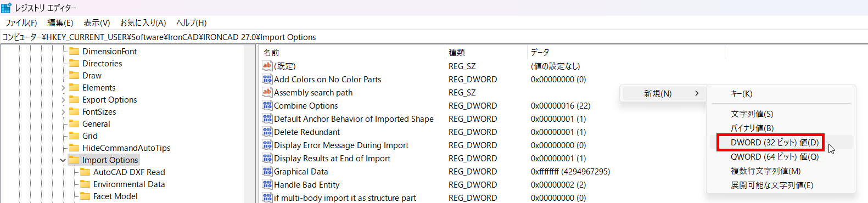The image size is (868, 203).
Task: Expand the FontSizes tree node
Action: point(63,112)
